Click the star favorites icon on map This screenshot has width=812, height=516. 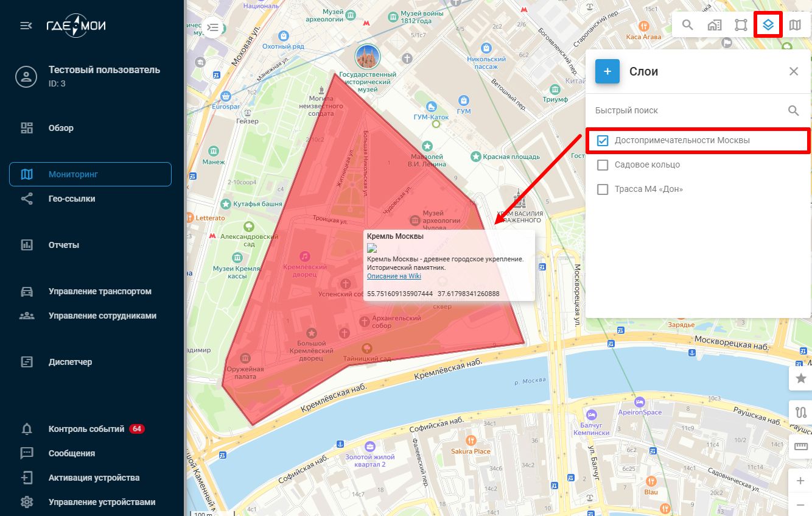(800, 378)
